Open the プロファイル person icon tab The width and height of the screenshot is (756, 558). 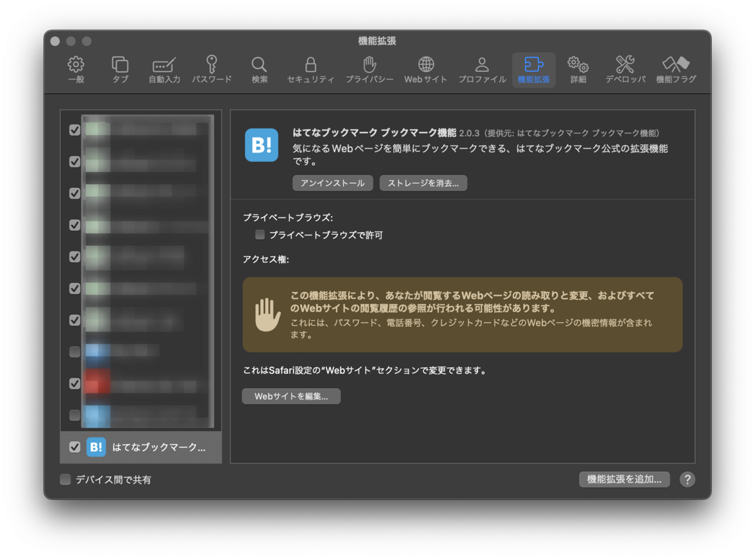coord(482,70)
